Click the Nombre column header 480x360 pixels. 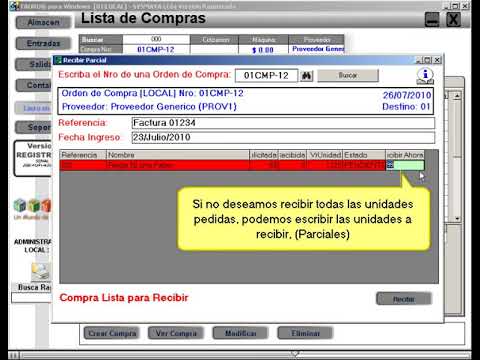(x=178, y=155)
